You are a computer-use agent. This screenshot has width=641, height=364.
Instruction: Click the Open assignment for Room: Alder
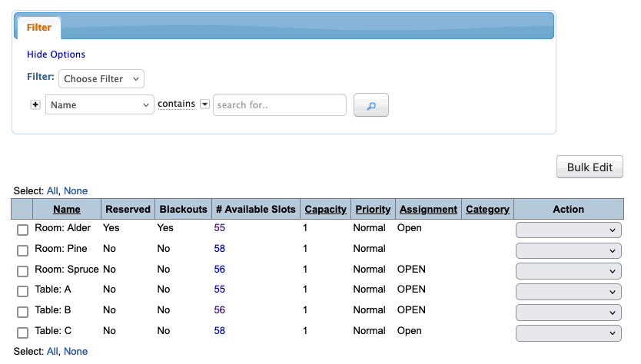[409, 228]
